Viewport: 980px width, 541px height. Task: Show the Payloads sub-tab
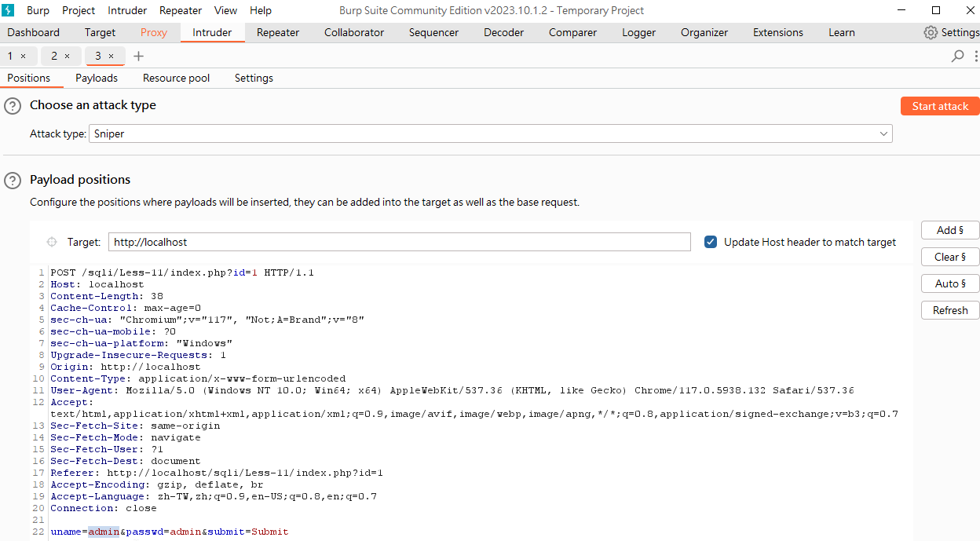coord(97,78)
